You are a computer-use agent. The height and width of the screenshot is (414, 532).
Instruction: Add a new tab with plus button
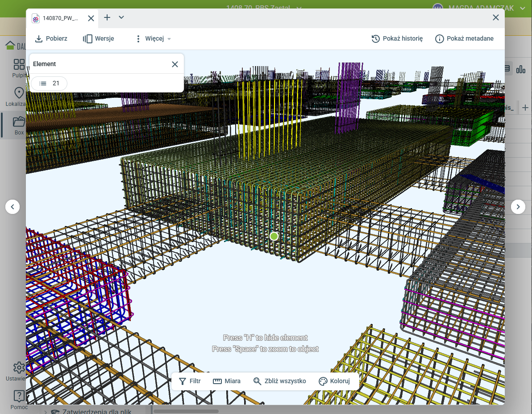click(x=107, y=18)
